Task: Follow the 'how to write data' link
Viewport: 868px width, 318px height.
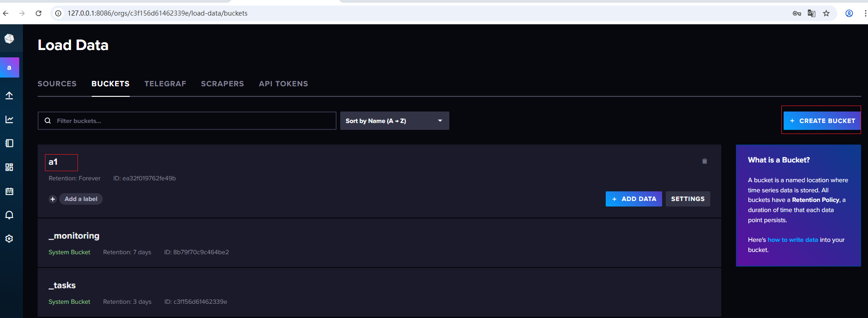Action: click(793, 240)
